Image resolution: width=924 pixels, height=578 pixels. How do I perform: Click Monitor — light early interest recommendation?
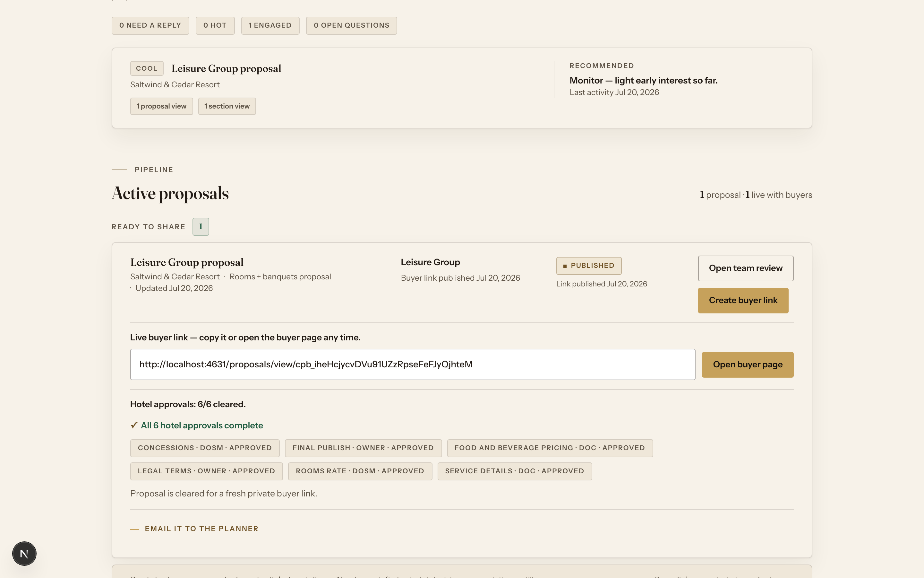point(643,81)
